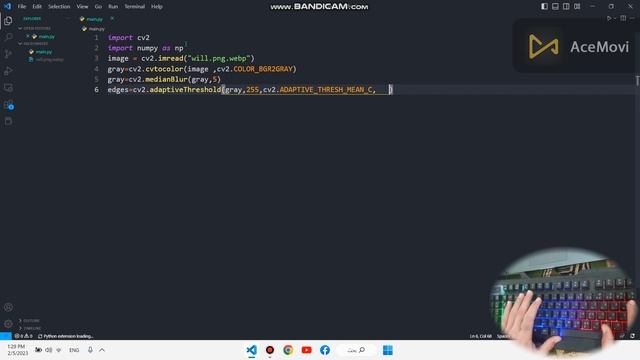The width and height of the screenshot is (640, 360).
Task: Open YouTube from taskbar
Action: click(x=307, y=350)
